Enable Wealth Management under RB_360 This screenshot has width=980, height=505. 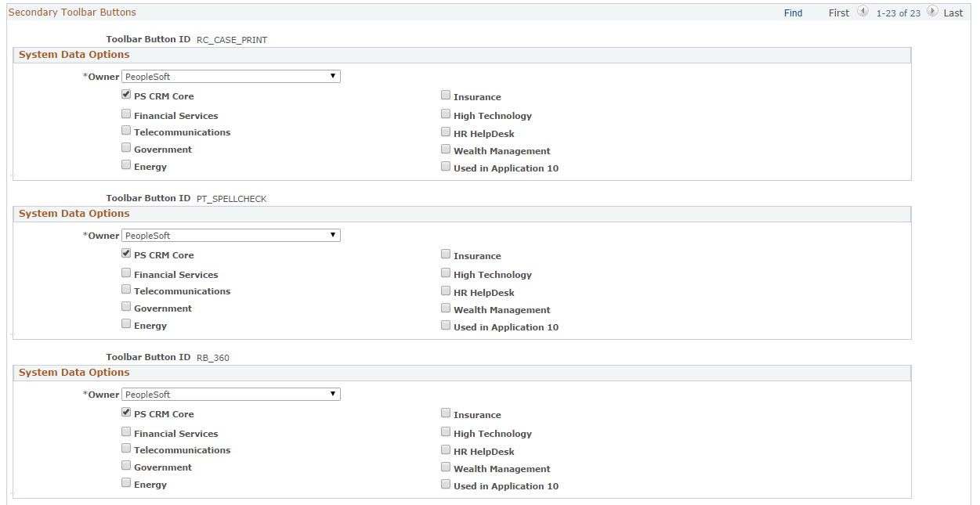446,467
